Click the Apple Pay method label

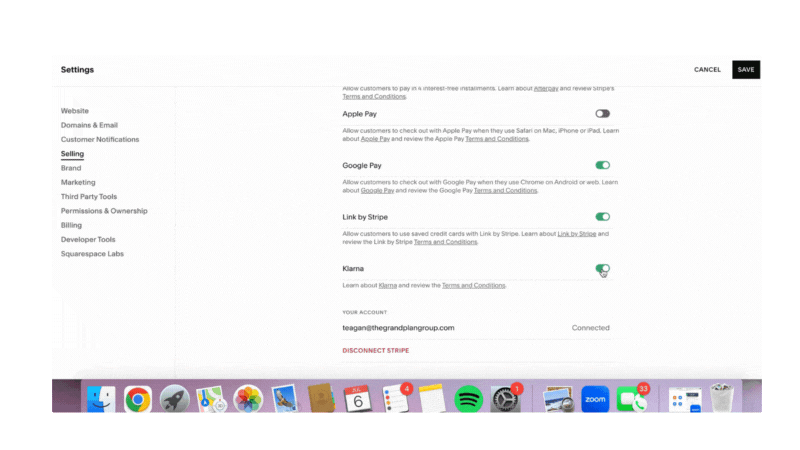point(360,114)
